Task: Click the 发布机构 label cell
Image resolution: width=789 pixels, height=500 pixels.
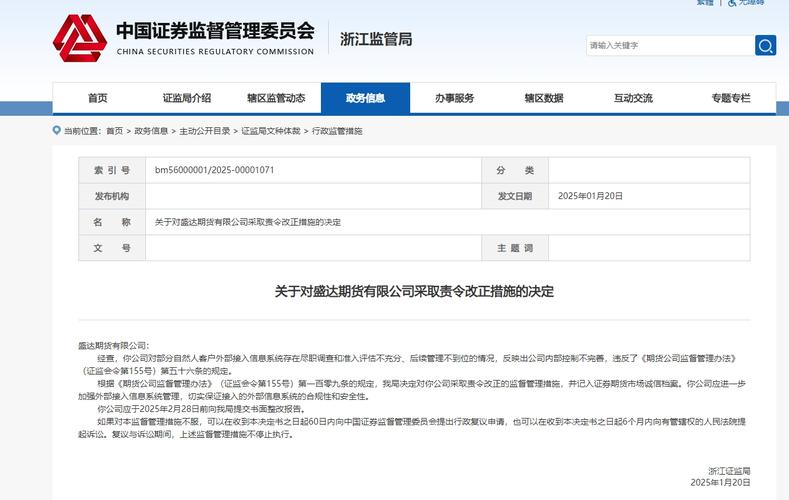Action: click(112, 196)
